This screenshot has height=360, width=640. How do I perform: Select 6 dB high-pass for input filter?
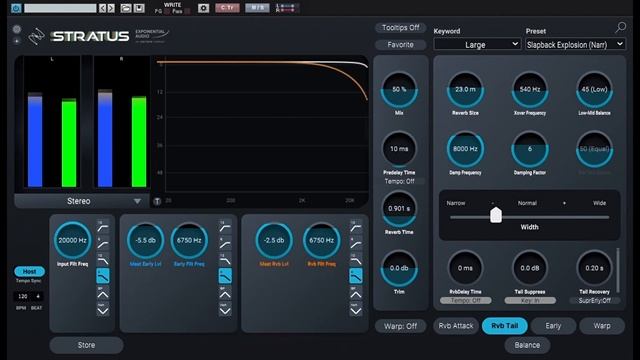103,243
